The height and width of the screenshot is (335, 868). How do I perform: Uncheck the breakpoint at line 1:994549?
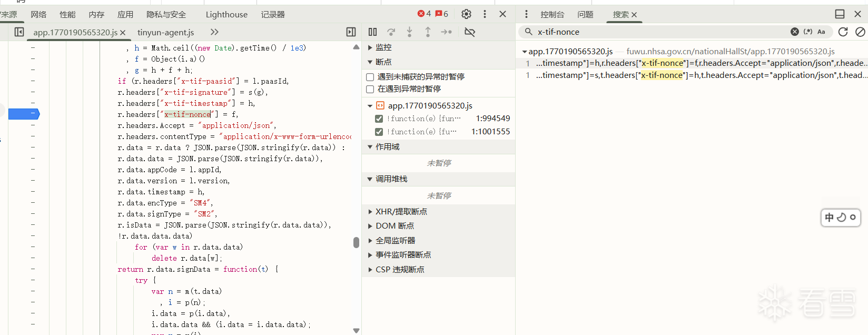click(x=379, y=119)
